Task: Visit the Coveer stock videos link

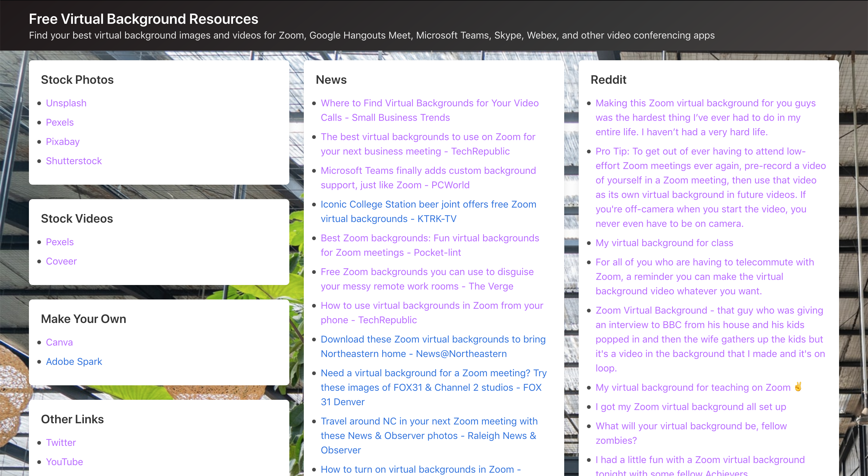Action: (61, 261)
